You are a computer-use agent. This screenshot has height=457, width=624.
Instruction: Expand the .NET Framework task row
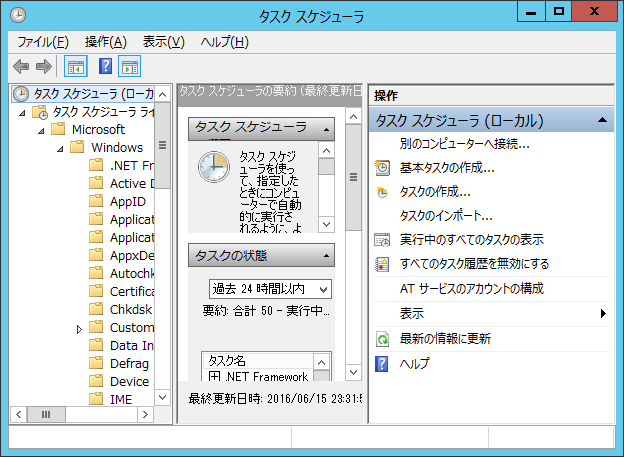(x=214, y=377)
